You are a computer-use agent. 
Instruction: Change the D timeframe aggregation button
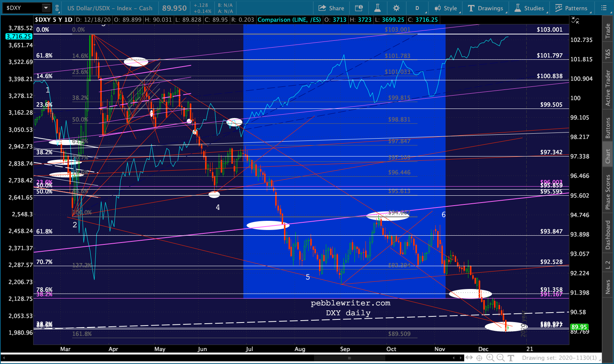point(417,8)
